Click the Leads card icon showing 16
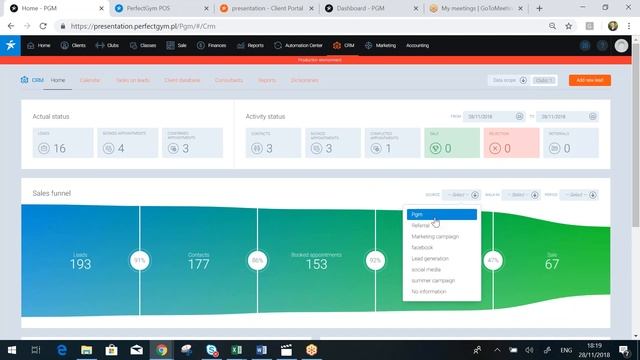 tap(44, 148)
